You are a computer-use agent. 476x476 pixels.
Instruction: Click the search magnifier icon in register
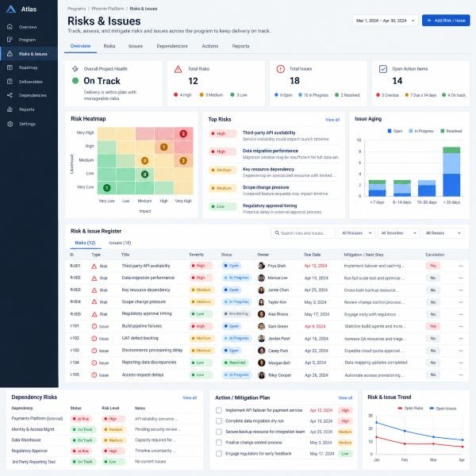(277, 232)
